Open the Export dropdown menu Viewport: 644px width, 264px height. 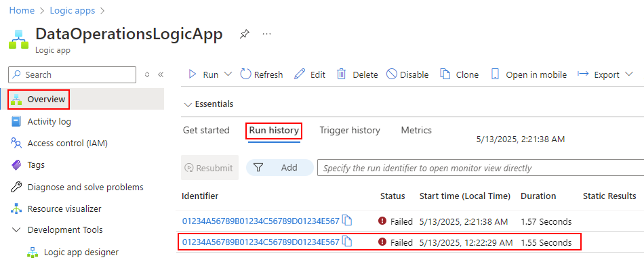(629, 74)
